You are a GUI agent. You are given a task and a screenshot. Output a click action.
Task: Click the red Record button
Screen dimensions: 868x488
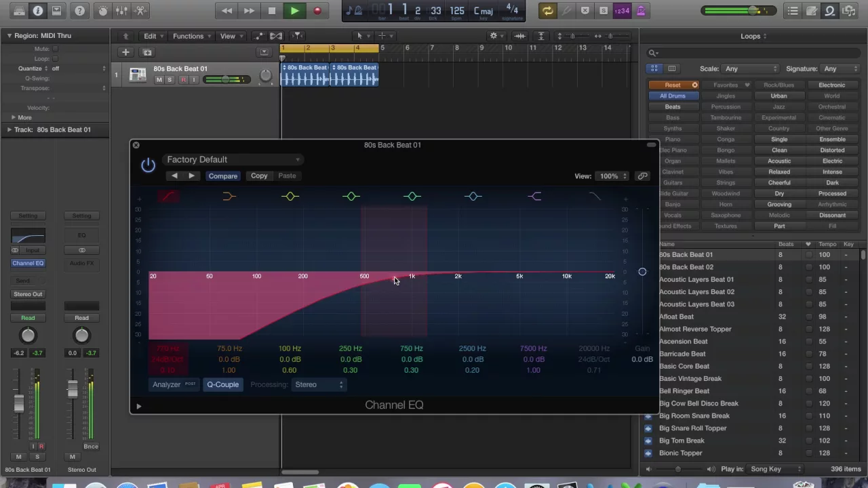(x=317, y=11)
